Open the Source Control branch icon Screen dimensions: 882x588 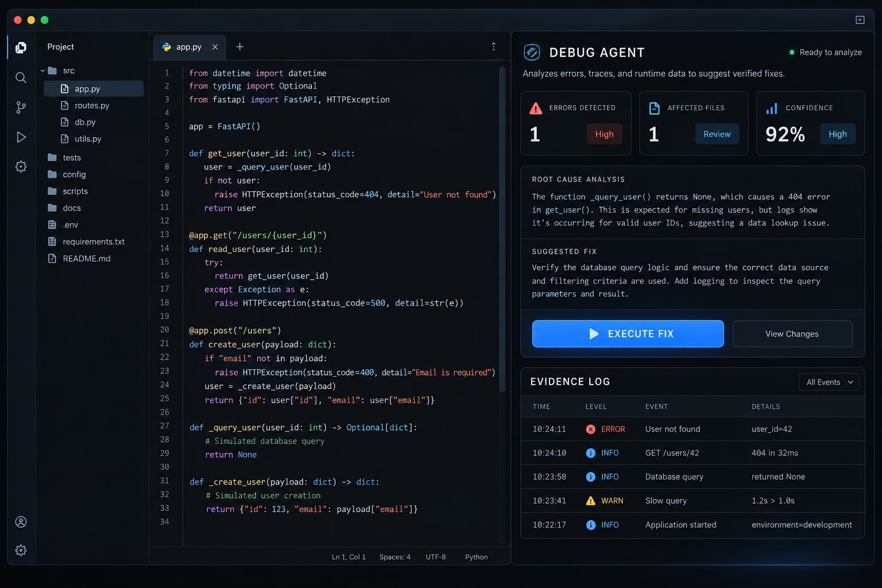[21, 107]
